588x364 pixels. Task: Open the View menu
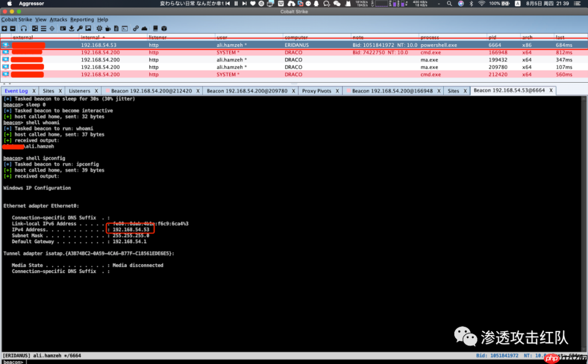click(x=41, y=20)
